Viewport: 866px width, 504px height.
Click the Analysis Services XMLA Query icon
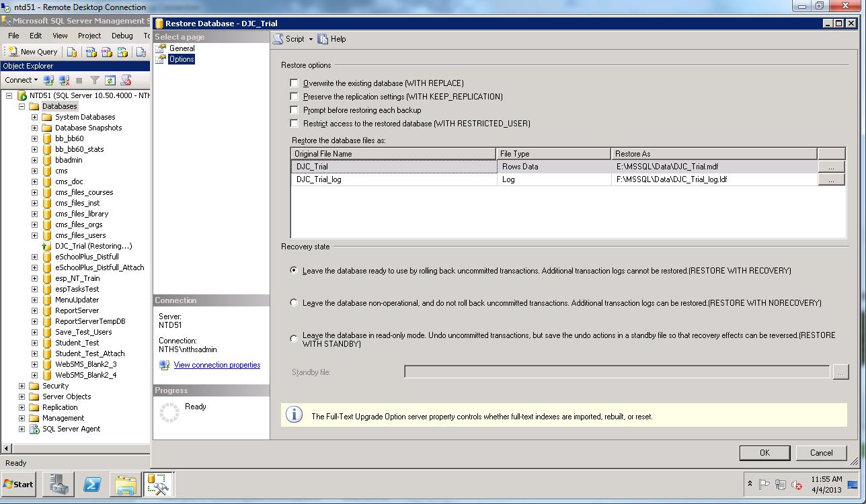pyautogui.click(x=122, y=52)
